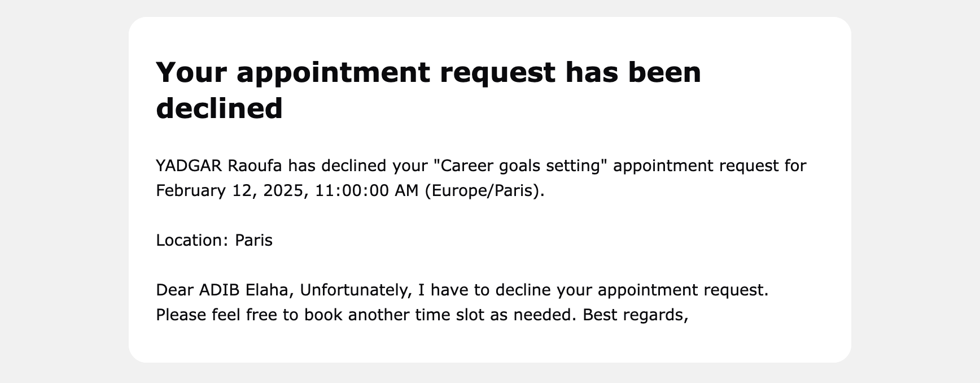Click the time "11:00:00 AM"

[367, 191]
